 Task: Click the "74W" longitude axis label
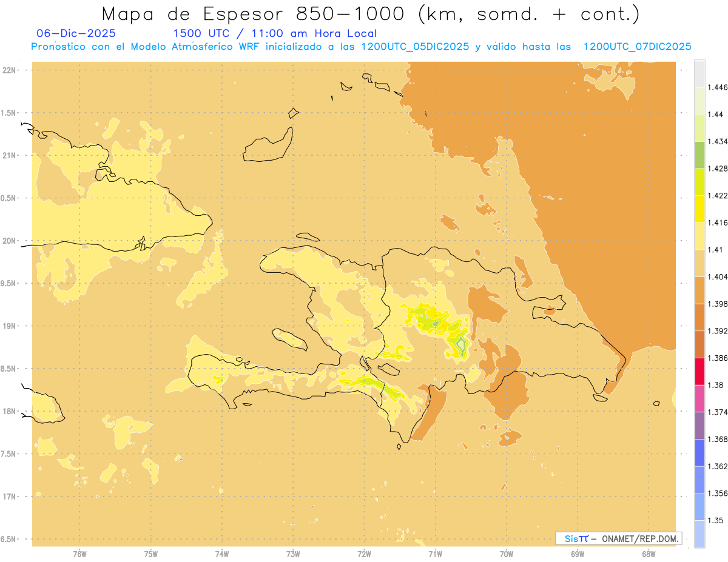222,554
